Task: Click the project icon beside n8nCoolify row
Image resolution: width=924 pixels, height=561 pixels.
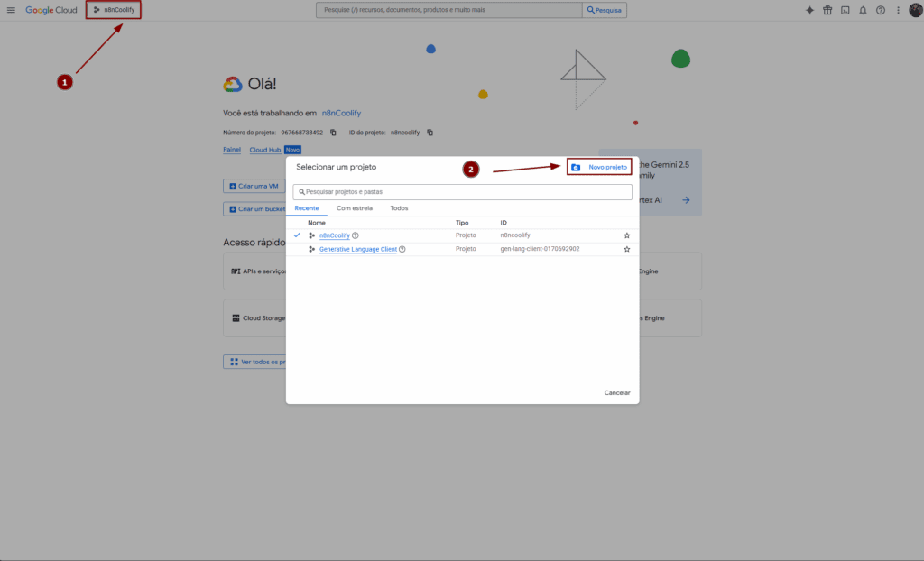Action: click(311, 235)
